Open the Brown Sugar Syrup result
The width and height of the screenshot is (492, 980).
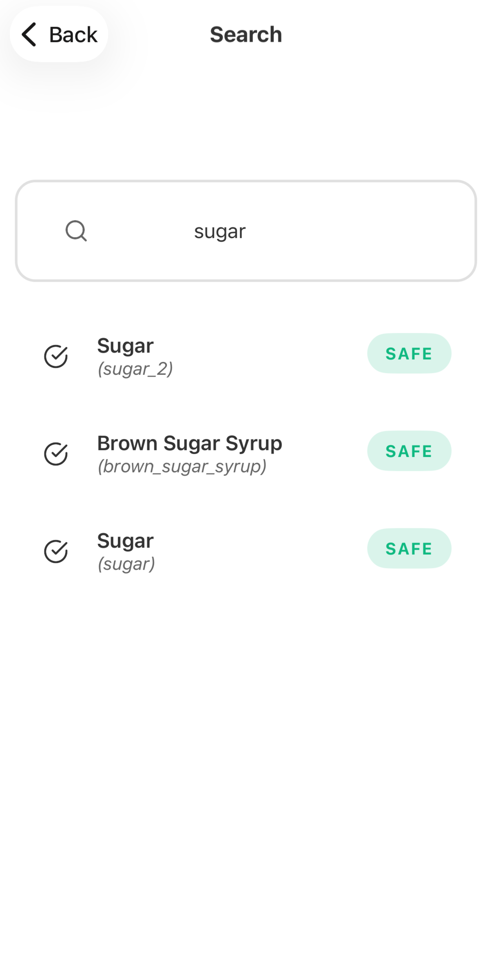190,443
